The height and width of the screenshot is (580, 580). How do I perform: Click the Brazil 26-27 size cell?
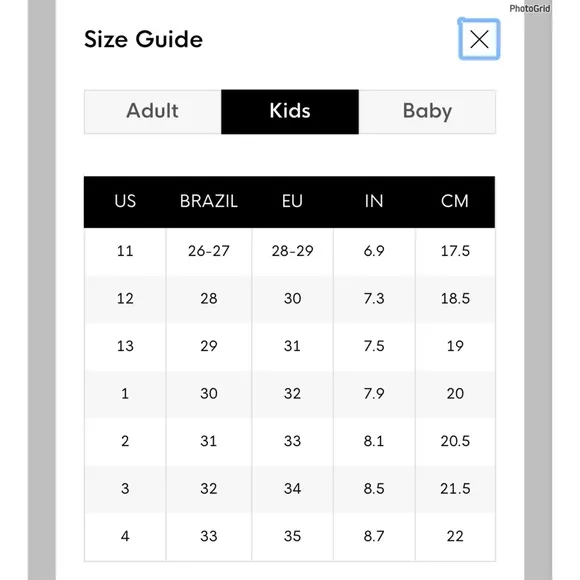(x=209, y=251)
